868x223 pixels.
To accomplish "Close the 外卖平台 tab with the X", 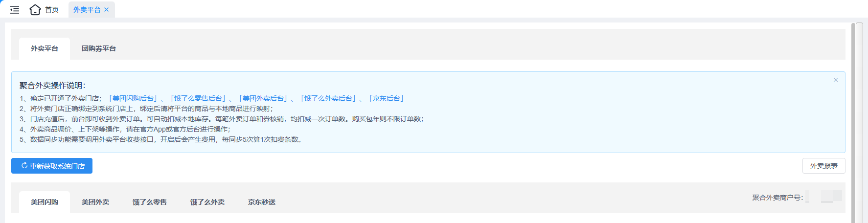I will pos(106,10).
